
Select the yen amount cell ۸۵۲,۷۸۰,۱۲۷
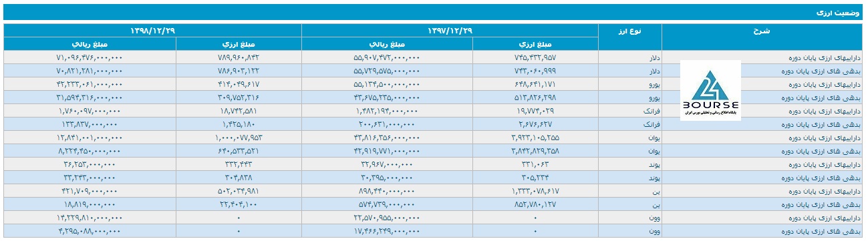pyautogui.click(x=535, y=204)
